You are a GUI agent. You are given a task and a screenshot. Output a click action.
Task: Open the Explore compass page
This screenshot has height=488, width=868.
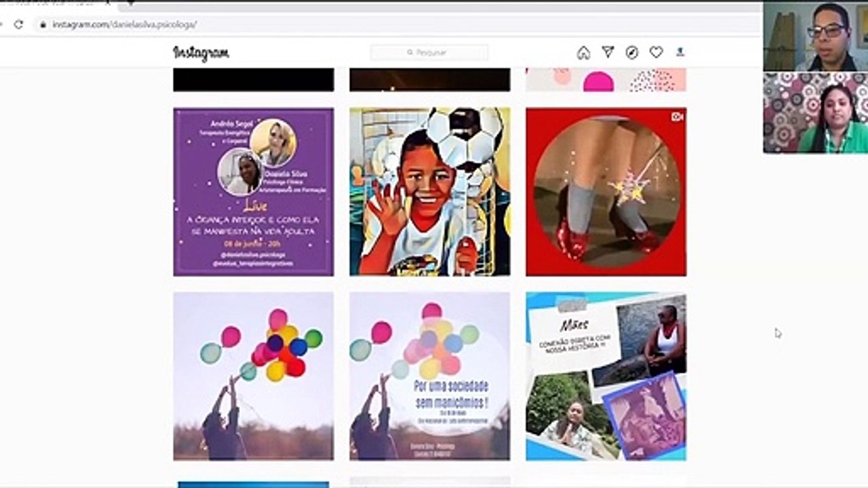click(632, 52)
